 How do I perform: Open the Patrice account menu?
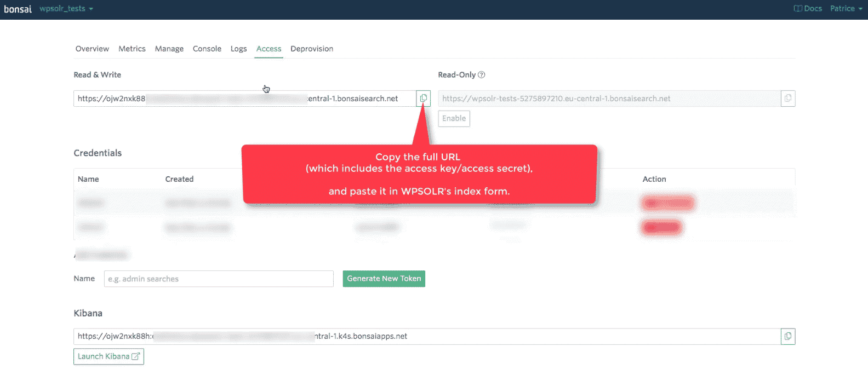846,8
